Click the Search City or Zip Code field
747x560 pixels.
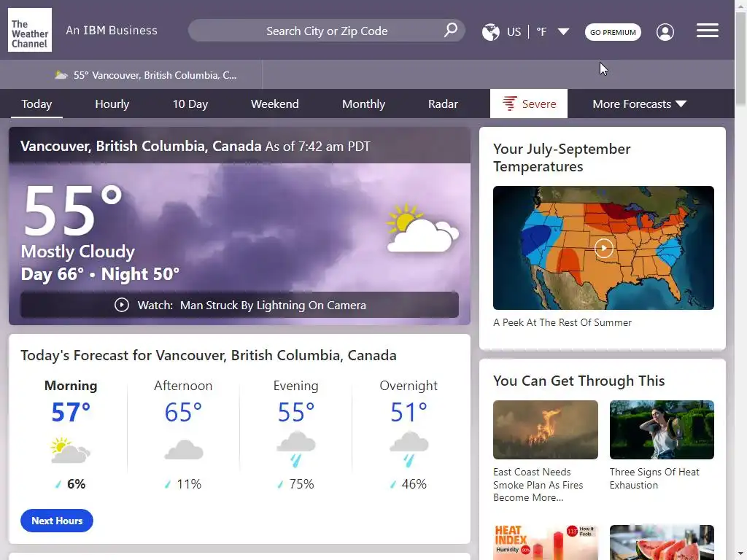pos(327,31)
